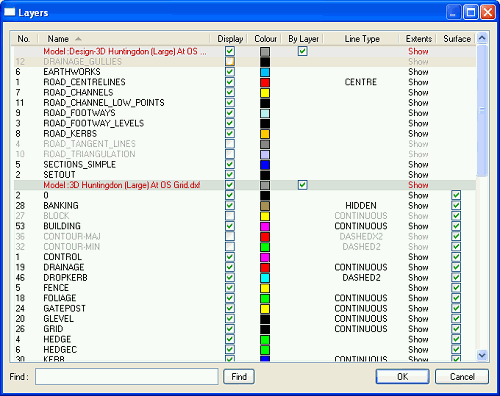This screenshot has width=500, height=396.
Task: Open the light blue swatch for ROAD_FOOTWAYS
Action: coord(265,113)
